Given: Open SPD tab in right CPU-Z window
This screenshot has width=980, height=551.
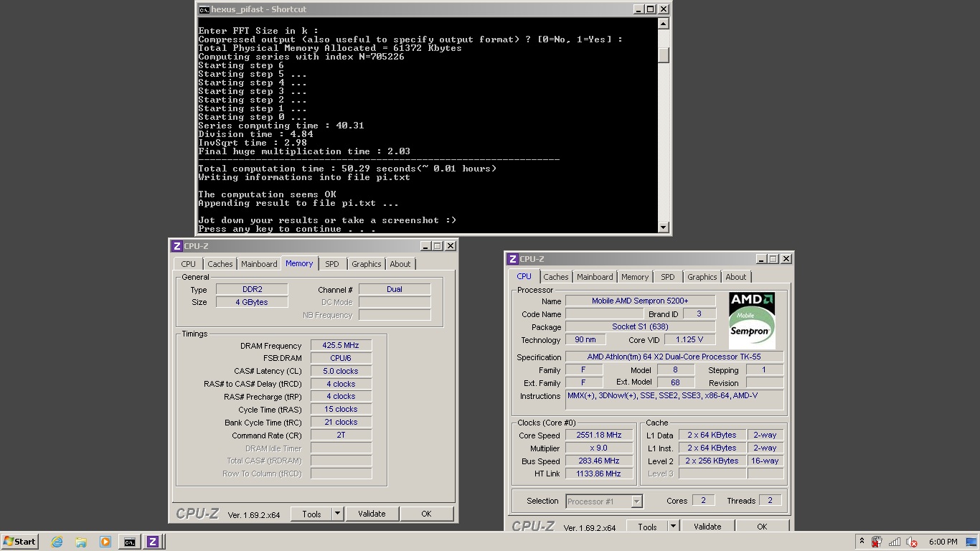Looking at the screenshot, I should tap(668, 277).
